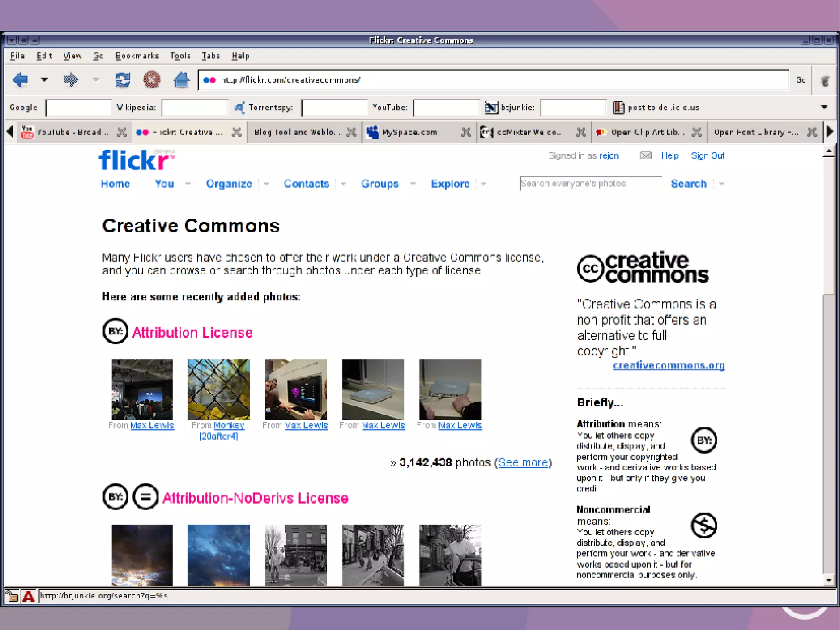Click the trash icon beside the address bar
The height and width of the screenshot is (630, 840).
[x=824, y=80]
